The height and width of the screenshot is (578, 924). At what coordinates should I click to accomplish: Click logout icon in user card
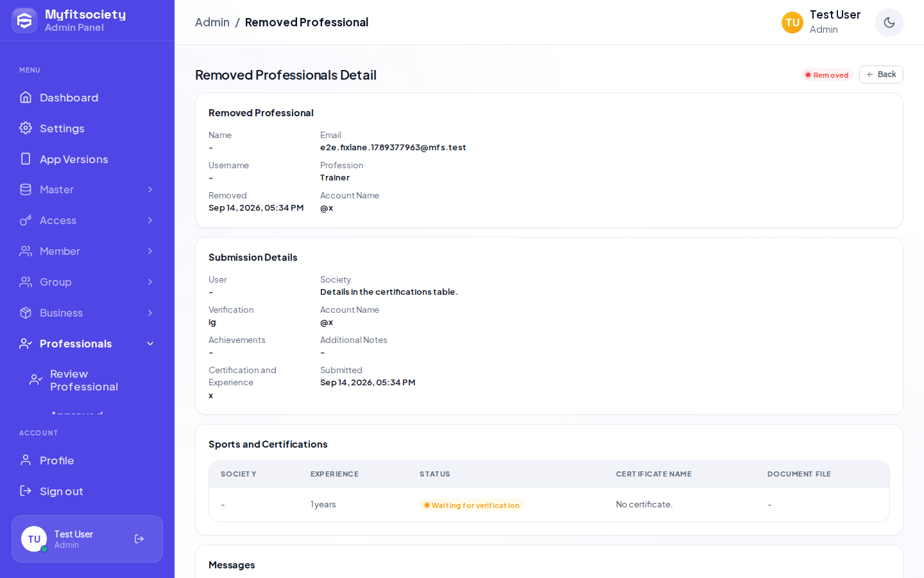139,539
